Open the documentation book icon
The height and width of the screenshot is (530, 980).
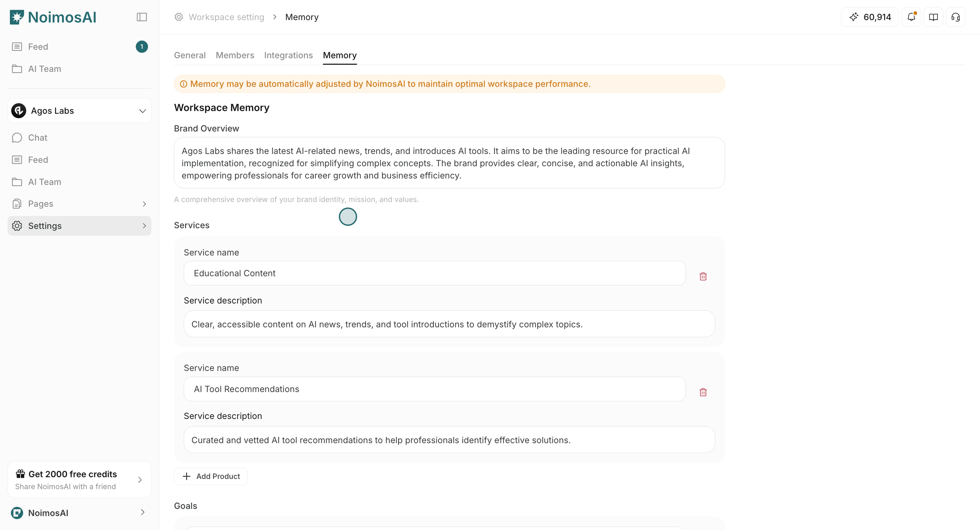point(933,17)
